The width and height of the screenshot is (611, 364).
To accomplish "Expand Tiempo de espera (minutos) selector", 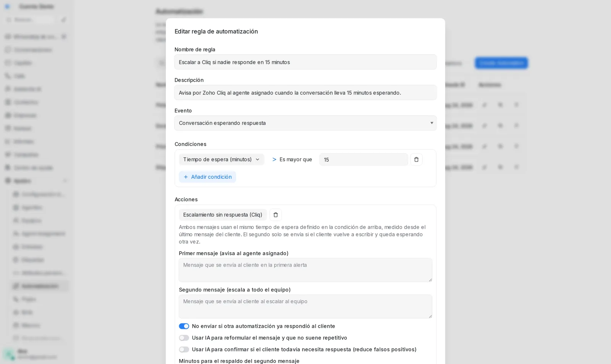I will click(x=221, y=160).
